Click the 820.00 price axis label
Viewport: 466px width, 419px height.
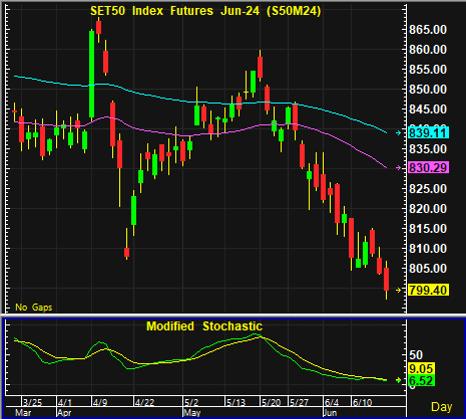point(428,209)
